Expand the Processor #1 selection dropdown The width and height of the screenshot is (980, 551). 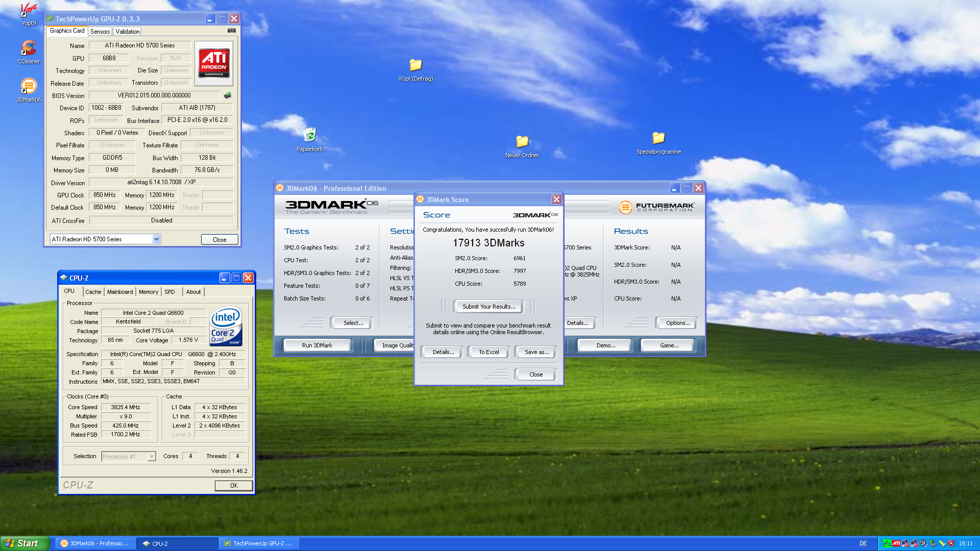click(152, 457)
